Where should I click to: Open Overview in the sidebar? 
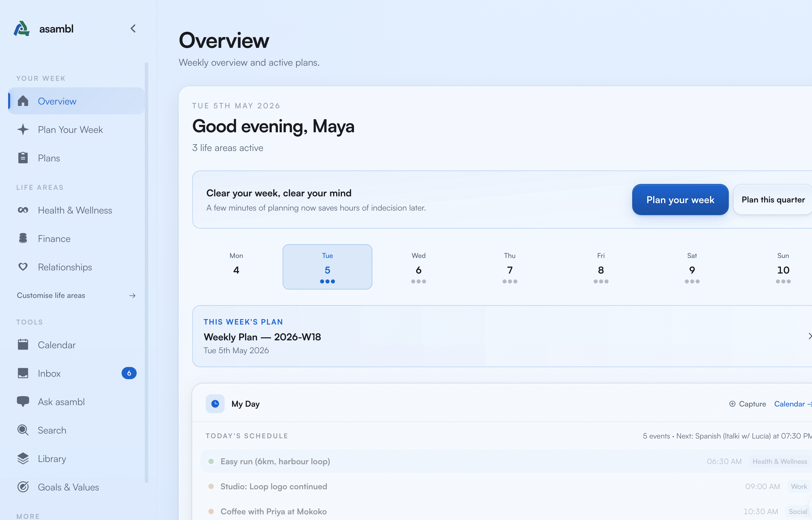77,101
